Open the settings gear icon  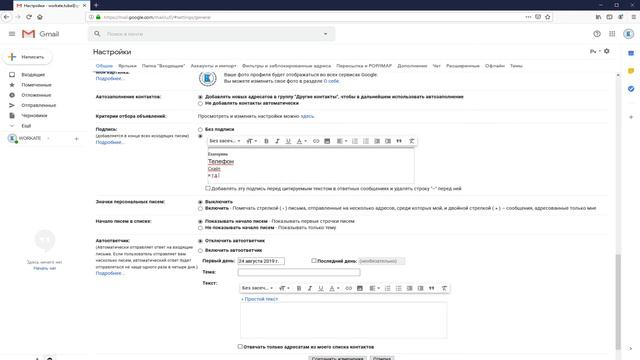point(607,51)
